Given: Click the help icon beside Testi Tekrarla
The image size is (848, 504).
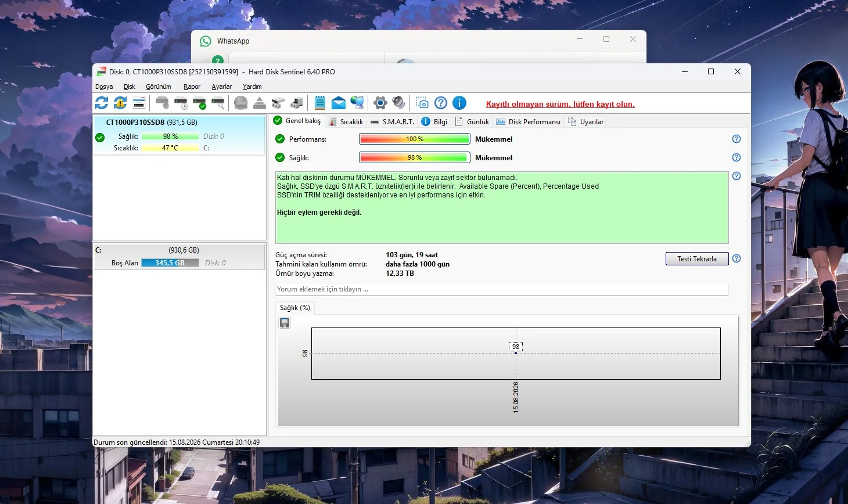Looking at the screenshot, I should click(x=736, y=258).
